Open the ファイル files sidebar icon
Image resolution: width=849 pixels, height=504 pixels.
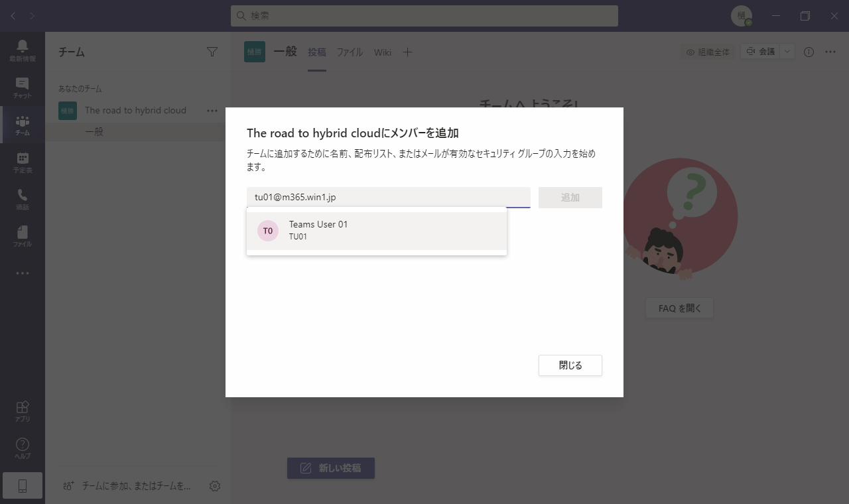pyautogui.click(x=23, y=236)
